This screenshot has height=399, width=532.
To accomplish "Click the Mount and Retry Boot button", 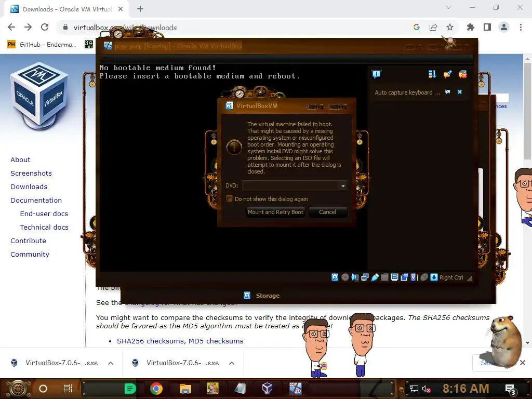I will (275, 212).
